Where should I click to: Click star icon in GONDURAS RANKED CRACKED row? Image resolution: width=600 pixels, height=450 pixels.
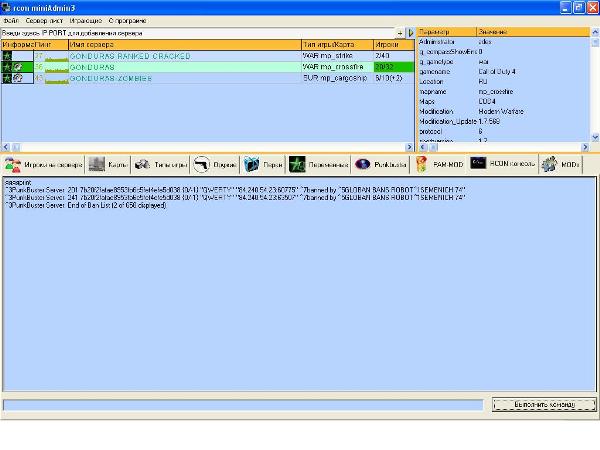click(7, 56)
